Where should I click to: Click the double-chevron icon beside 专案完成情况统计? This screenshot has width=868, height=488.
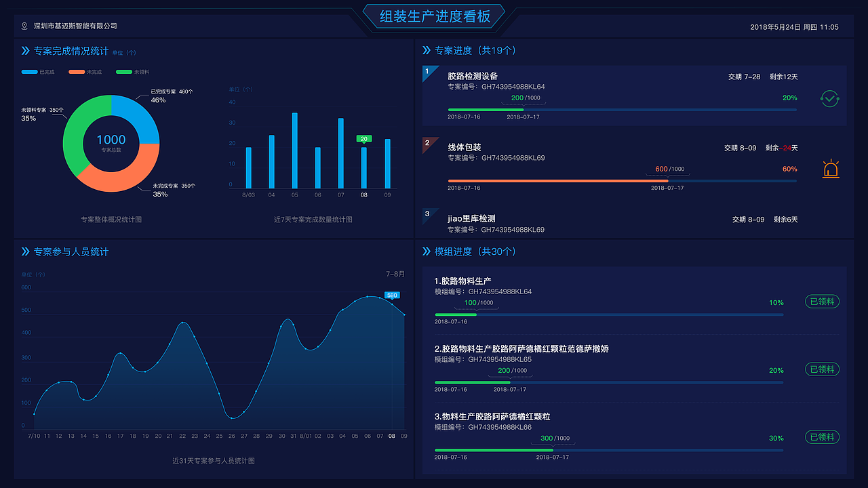coord(26,51)
